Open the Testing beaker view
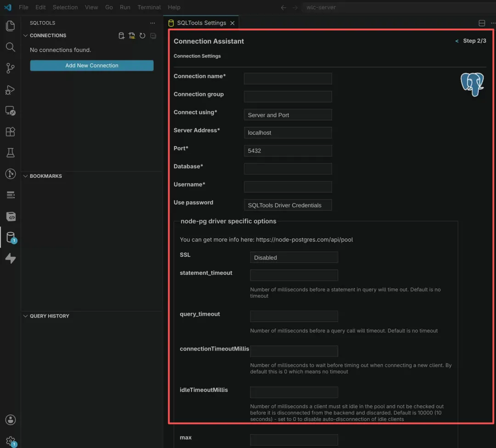 10,153
